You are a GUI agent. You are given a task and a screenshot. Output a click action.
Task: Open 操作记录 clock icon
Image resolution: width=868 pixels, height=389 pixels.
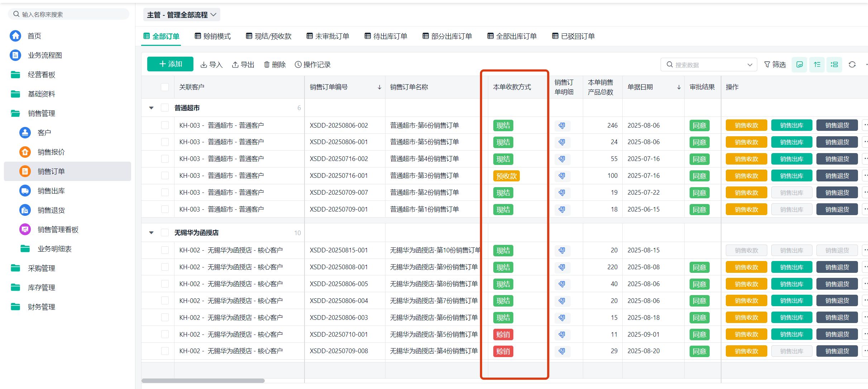coord(298,65)
